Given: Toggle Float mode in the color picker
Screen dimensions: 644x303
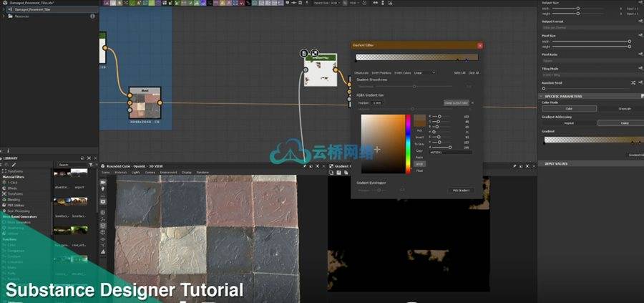Looking at the screenshot, I should tap(419, 170).
